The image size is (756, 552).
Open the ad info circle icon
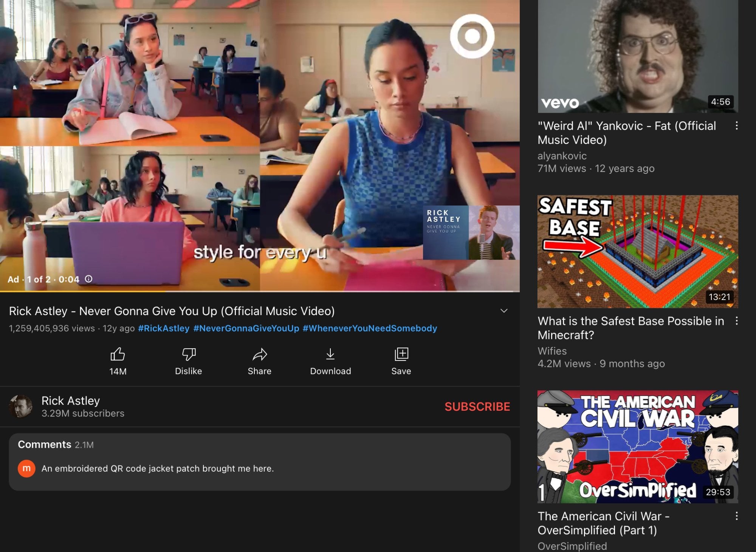(x=88, y=279)
